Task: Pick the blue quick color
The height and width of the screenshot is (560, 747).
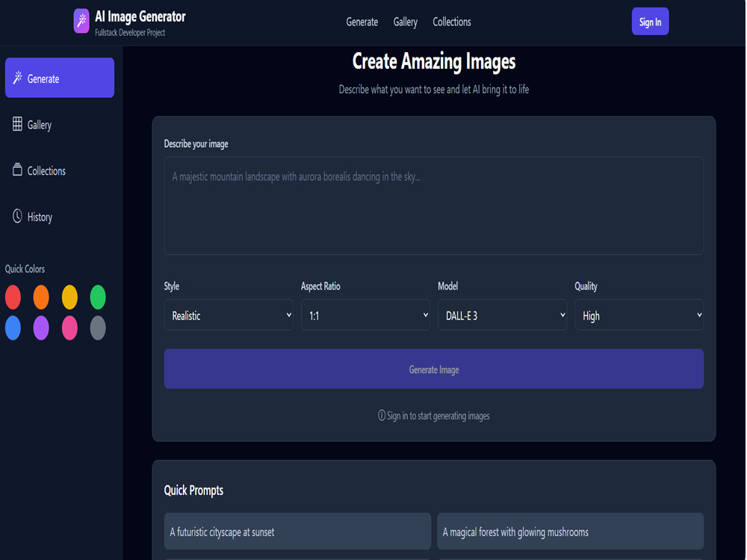Action: pyautogui.click(x=13, y=328)
